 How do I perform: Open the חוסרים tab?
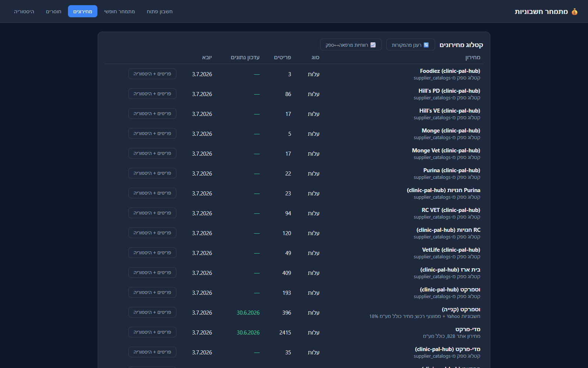(54, 11)
